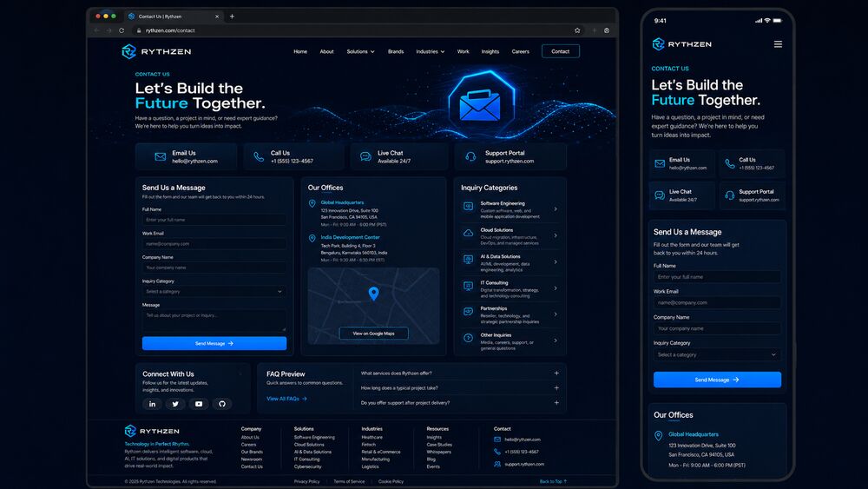This screenshot has height=489, width=868.
Task: Click the desktop Company Name input field
Action: click(214, 268)
